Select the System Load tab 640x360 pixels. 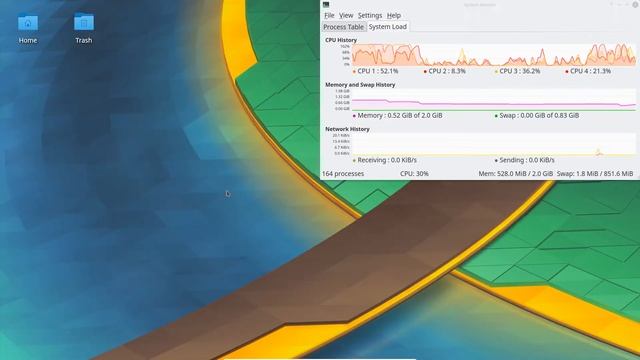[387, 27]
